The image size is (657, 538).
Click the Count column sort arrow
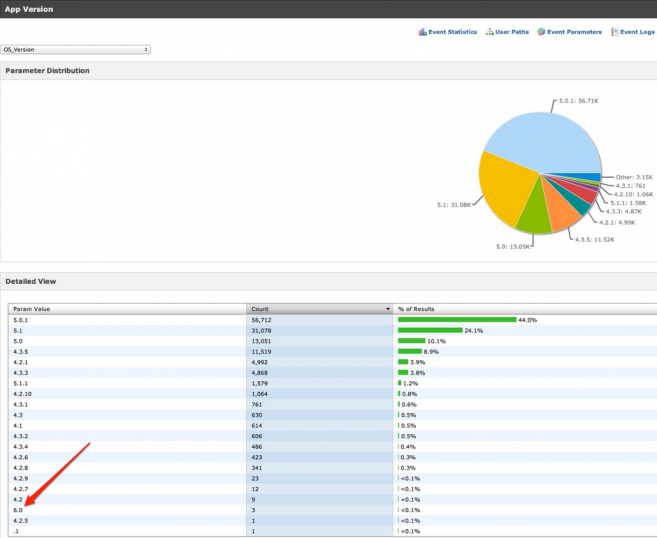click(387, 309)
